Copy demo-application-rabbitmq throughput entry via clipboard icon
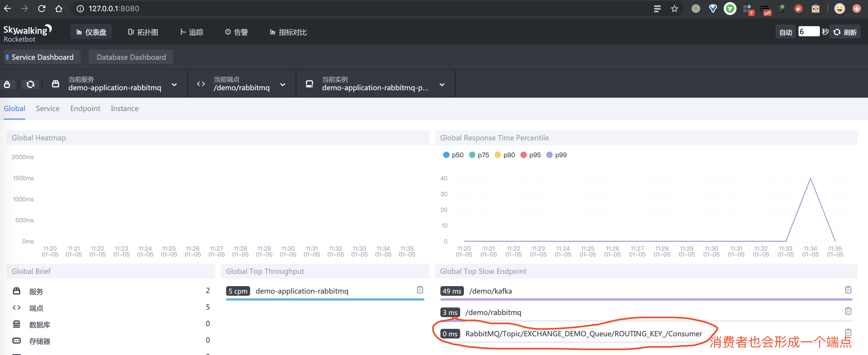 pyautogui.click(x=420, y=290)
